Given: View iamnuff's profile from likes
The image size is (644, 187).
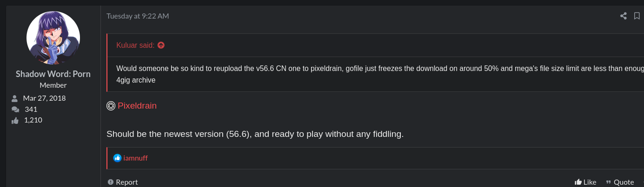Looking at the screenshot, I should (x=135, y=158).
